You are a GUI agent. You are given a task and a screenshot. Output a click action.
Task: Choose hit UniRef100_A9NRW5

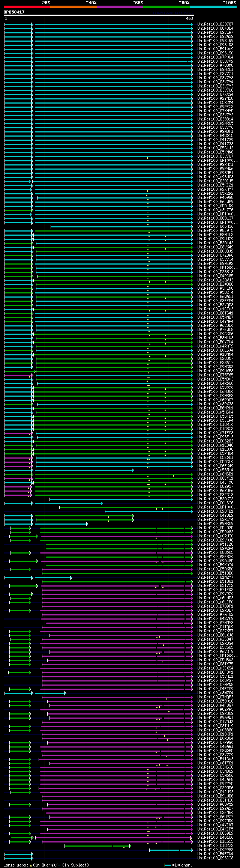coord(215,123)
